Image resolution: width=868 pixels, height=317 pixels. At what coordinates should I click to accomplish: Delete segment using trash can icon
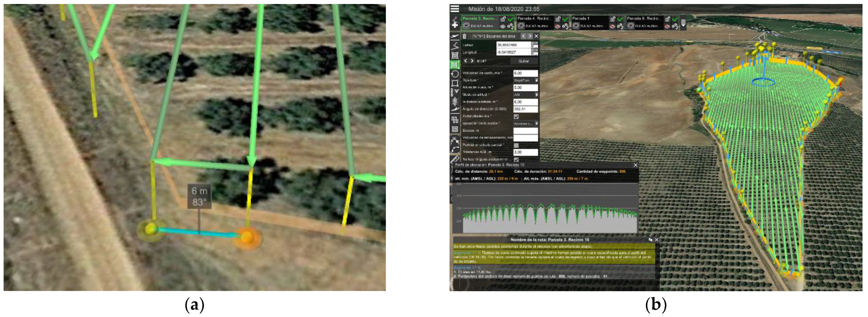[x=465, y=36]
